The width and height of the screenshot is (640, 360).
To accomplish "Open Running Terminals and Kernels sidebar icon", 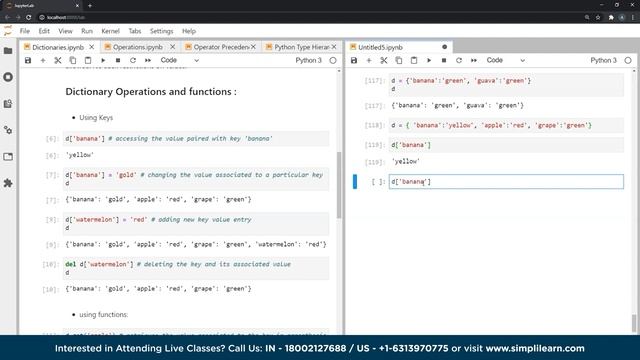I will point(8,77).
